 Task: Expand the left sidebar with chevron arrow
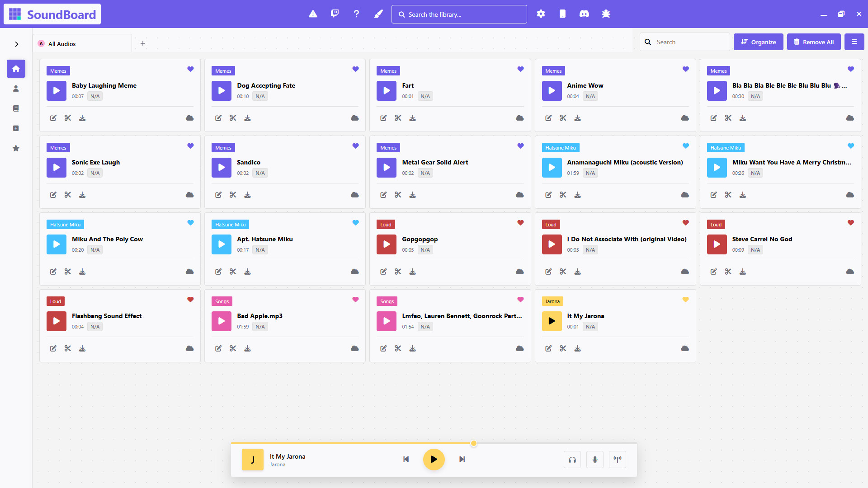coord(16,44)
